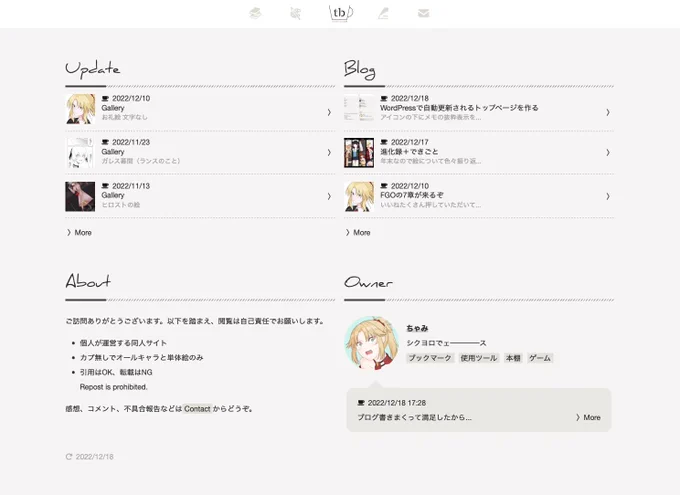Open the quill pen blog icon

pyautogui.click(x=383, y=13)
